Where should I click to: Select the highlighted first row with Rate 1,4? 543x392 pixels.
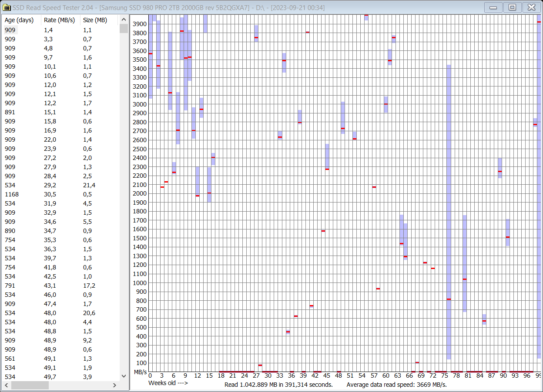click(44, 30)
